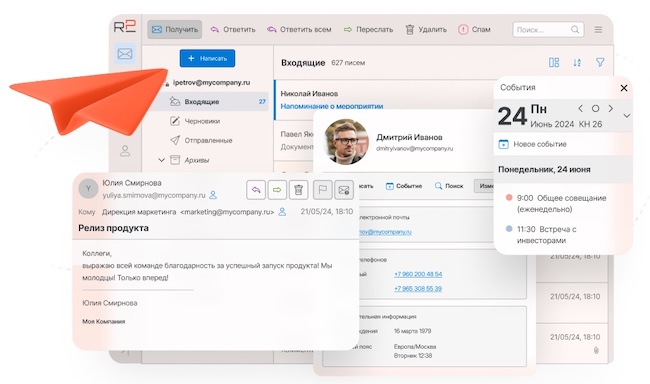
Task: Click Дмитрий Иванов profile photo
Action: [x=346, y=142]
